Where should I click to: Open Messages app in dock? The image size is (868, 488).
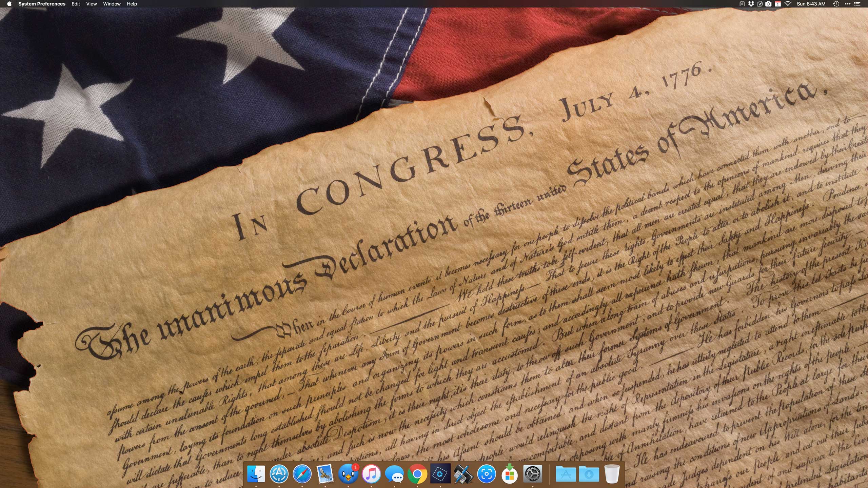pyautogui.click(x=394, y=474)
